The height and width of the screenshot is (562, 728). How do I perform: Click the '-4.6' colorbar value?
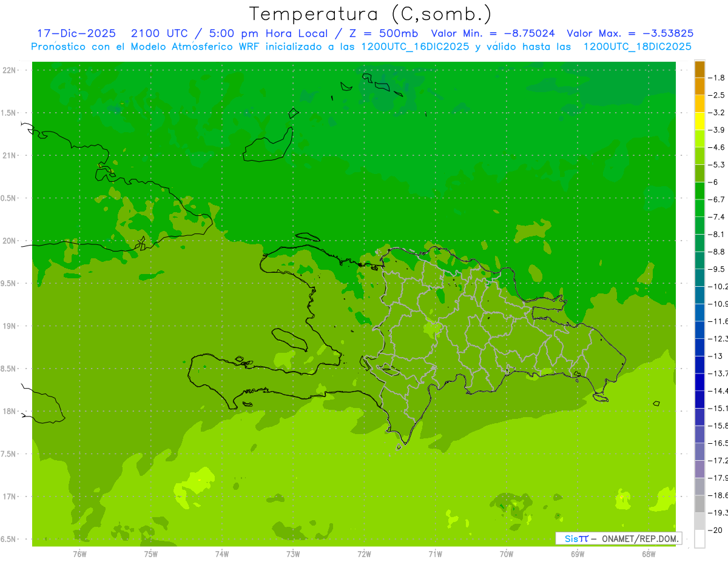[x=716, y=147]
